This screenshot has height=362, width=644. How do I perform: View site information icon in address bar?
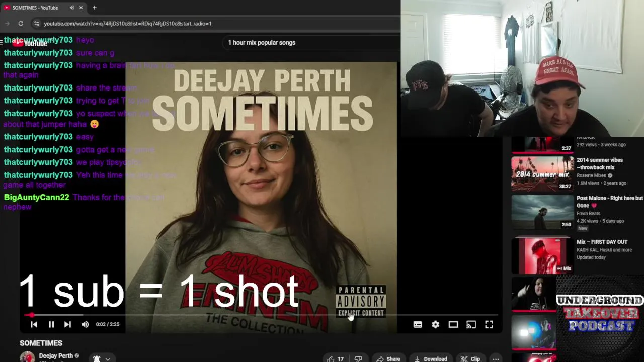36,24
